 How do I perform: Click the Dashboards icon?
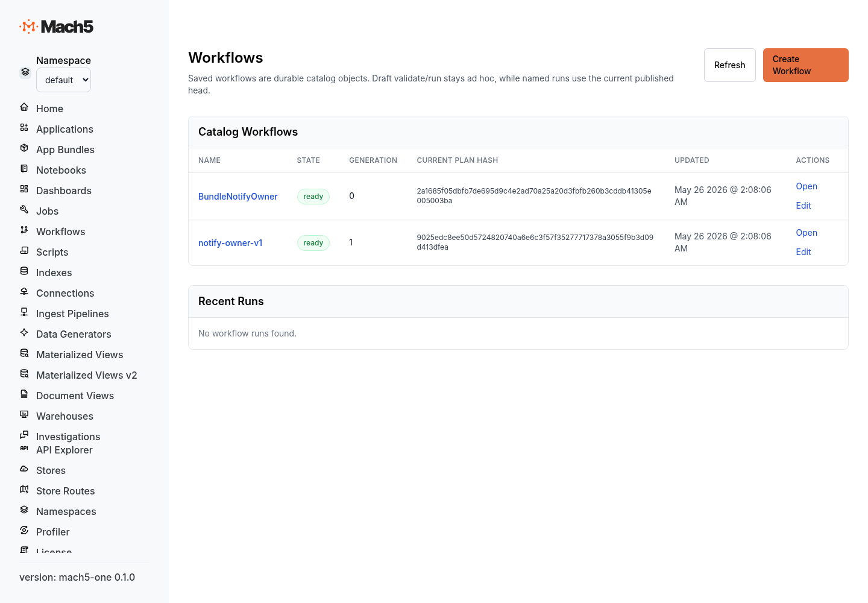coord(24,189)
